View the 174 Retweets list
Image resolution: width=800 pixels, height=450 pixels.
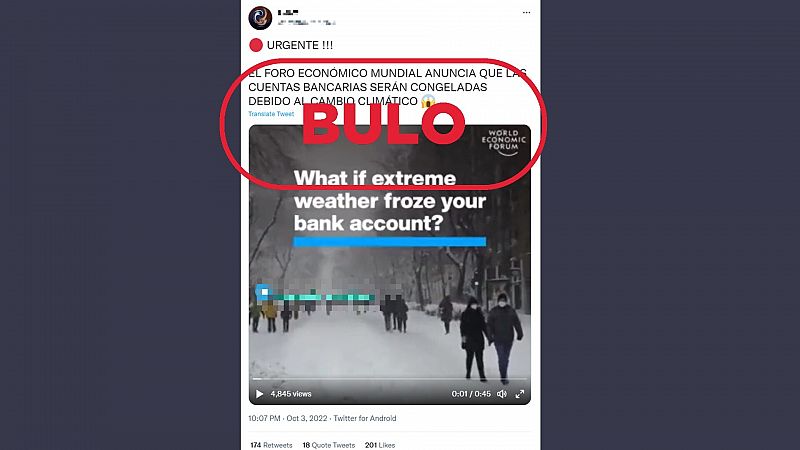tap(271, 445)
